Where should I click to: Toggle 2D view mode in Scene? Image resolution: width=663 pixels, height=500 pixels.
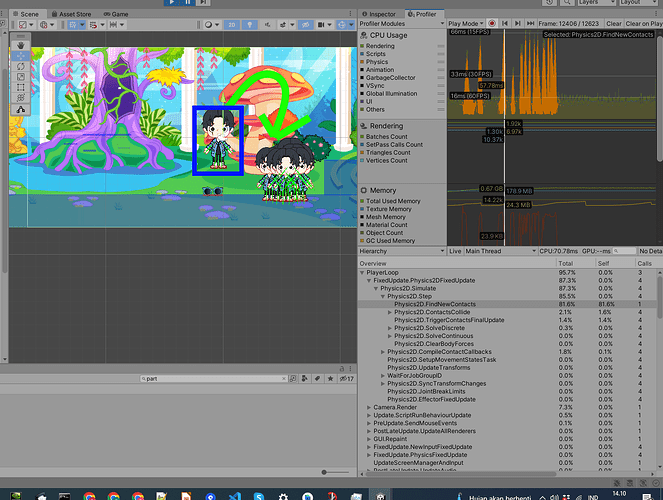tap(232, 25)
